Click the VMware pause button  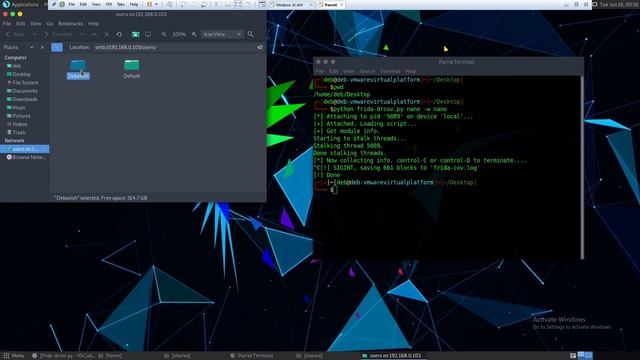click(149, 4)
